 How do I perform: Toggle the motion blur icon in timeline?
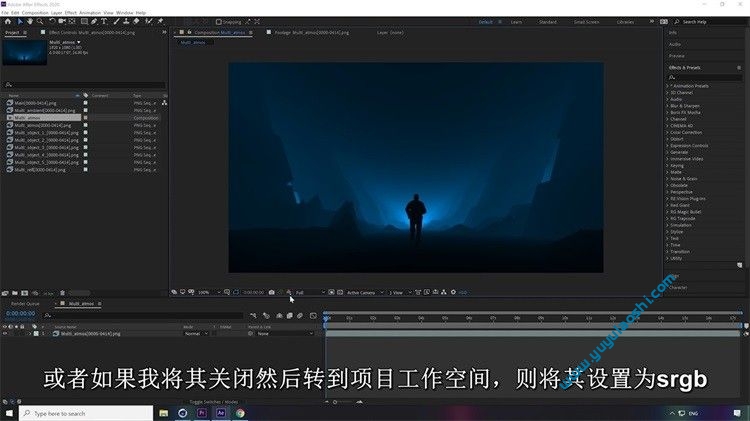point(300,316)
